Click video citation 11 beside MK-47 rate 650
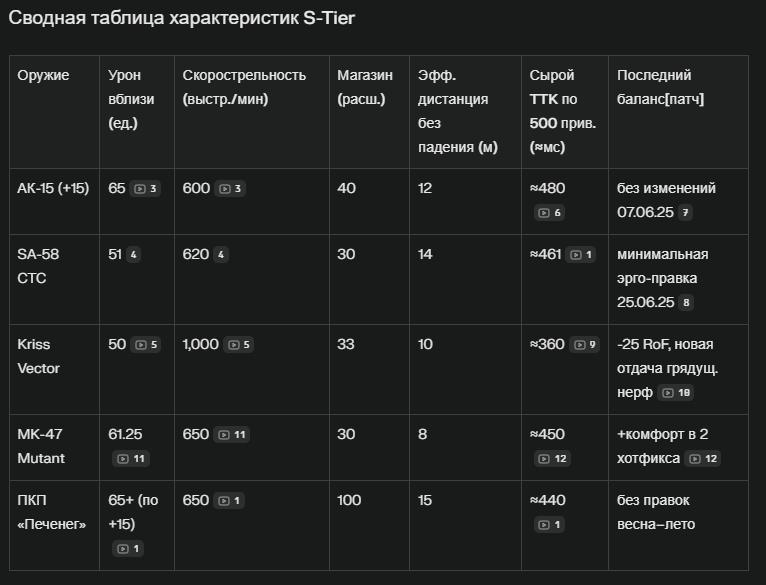 point(232,434)
